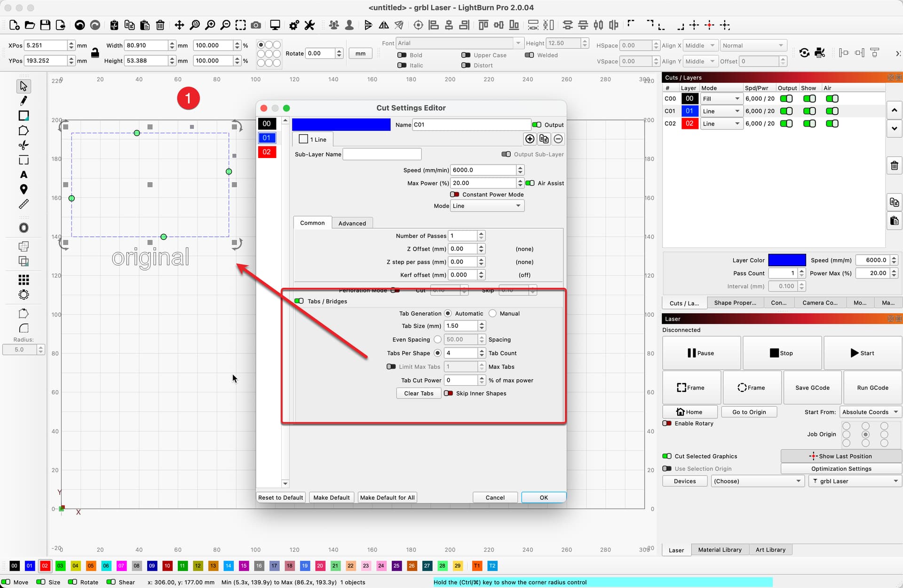Toggle Output for layer C00
Image resolution: width=903 pixels, height=588 pixels.
pos(786,98)
